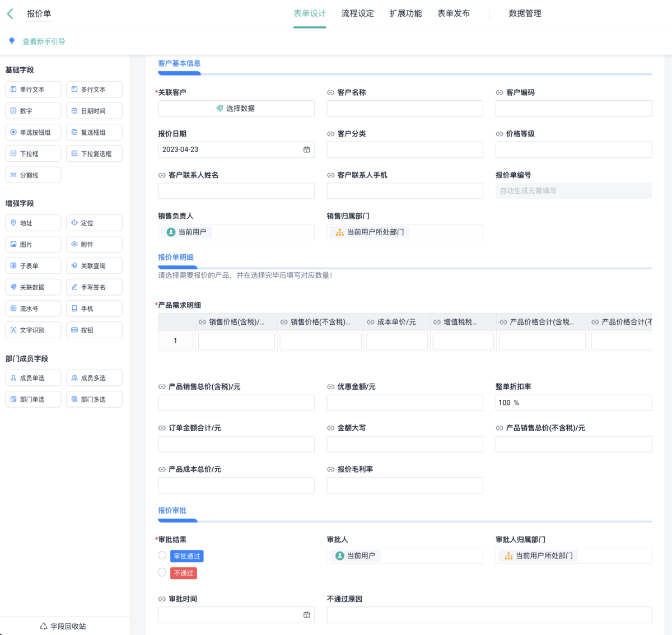The image size is (672, 635).
Task: Add the 下拉复选框 field widget
Action: [94, 153]
